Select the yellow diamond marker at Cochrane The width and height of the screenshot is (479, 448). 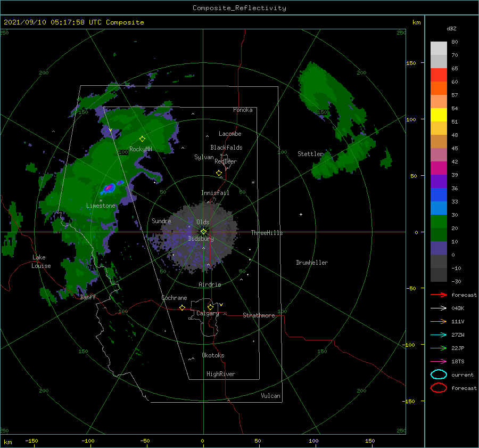click(183, 307)
